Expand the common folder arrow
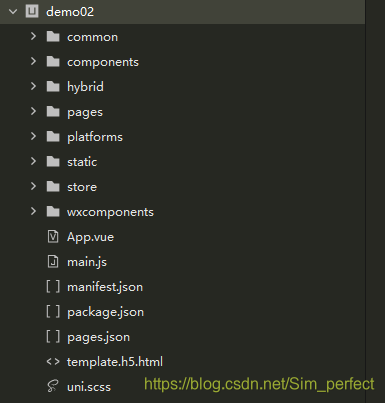 click(x=33, y=36)
